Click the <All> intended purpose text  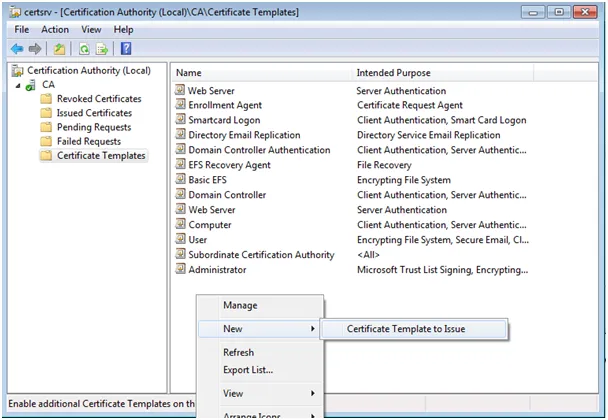tap(368, 255)
